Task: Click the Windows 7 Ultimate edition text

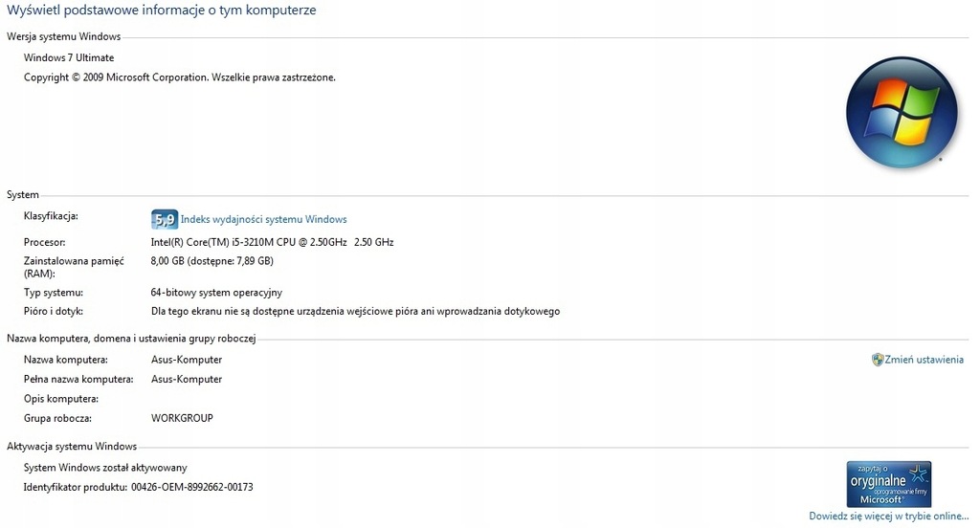Action: pyautogui.click(x=69, y=57)
